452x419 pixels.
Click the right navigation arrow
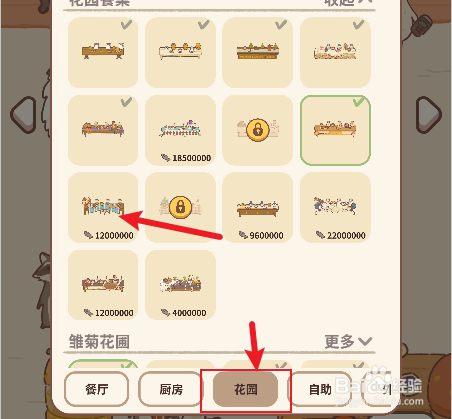coord(428,115)
